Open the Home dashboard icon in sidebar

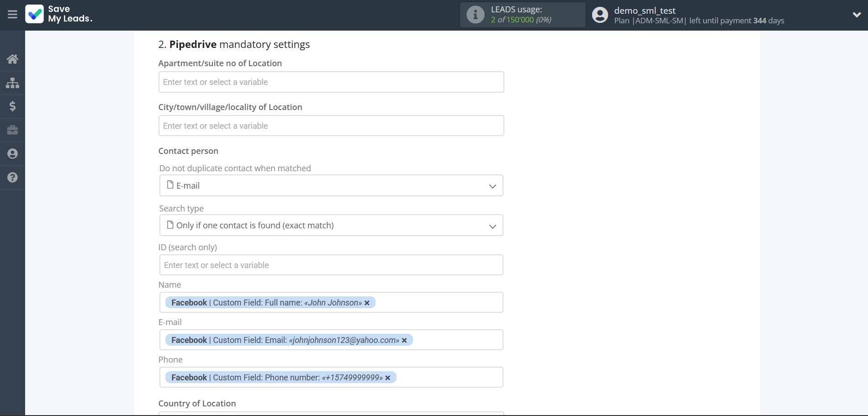coord(12,59)
